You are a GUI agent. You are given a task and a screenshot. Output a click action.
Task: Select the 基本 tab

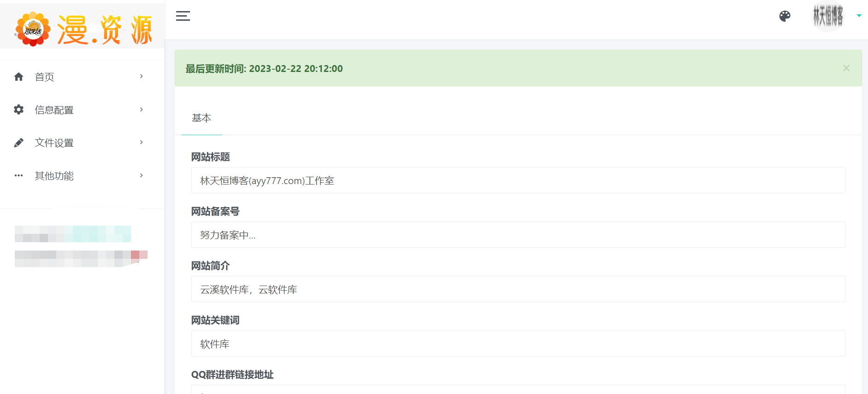point(202,118)
